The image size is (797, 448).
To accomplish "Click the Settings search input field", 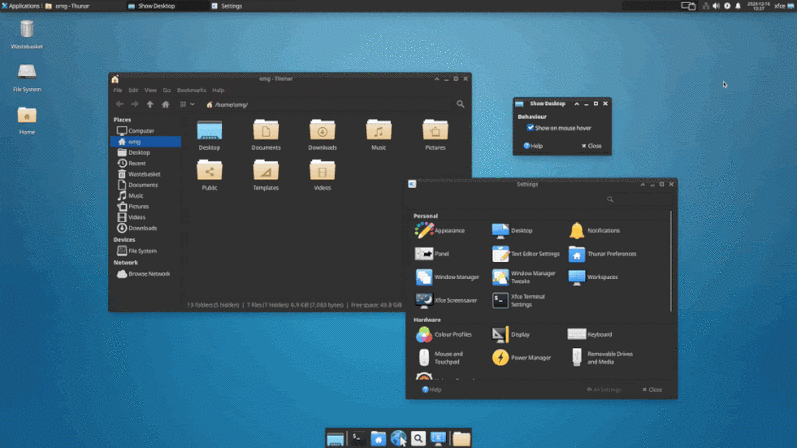I will pos(638,199).
